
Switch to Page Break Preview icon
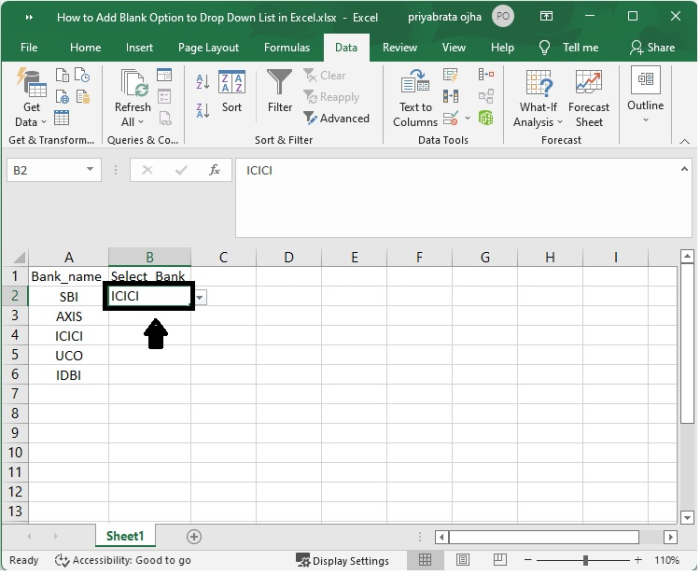click(500, 560)
